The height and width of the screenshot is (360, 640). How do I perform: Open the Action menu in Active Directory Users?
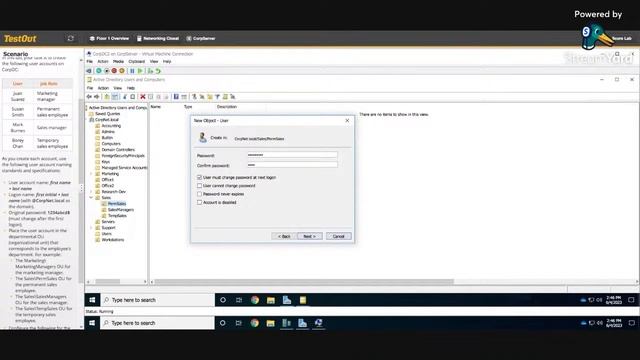[x=103, y=88]
